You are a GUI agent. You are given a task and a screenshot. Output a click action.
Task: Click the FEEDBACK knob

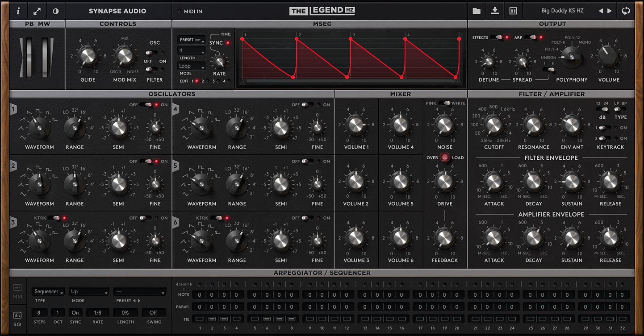pyautogui.click(x=444, y=238)
